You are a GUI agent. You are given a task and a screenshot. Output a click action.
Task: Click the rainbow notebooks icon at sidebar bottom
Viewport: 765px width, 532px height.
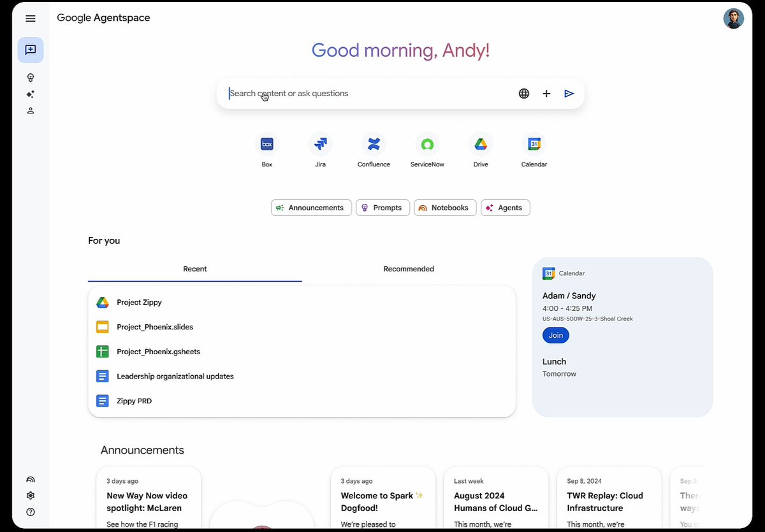[x=30, y=480]
